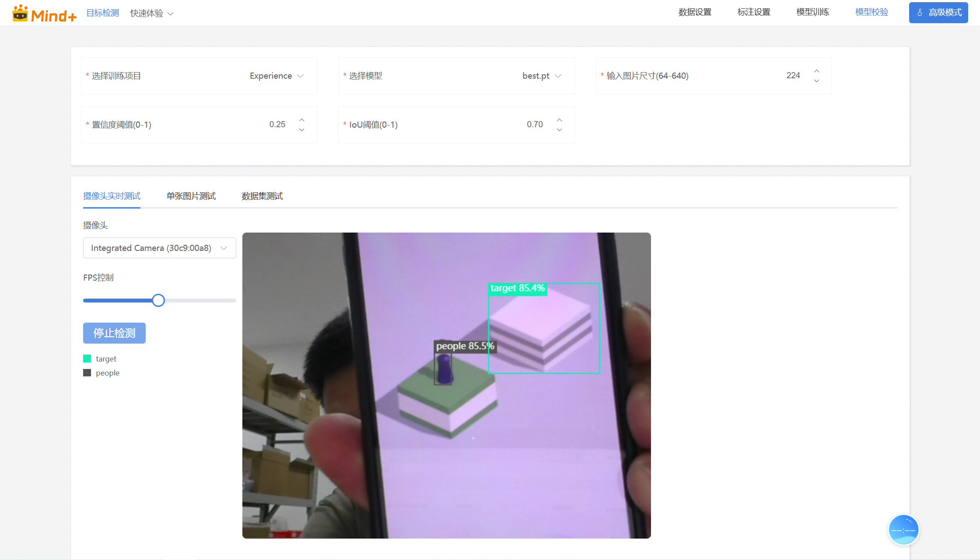The width and height of the screenshot is (980, 560).
Task: Switch to the 单张图片测试 tab
Action: [190, 196]
